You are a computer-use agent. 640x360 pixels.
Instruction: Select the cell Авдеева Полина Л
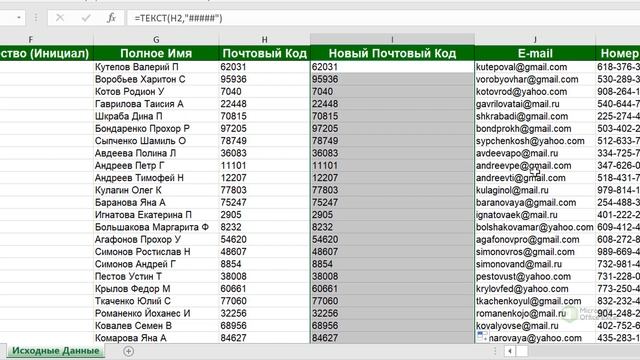pyautogui.click(x=156, y=153)
